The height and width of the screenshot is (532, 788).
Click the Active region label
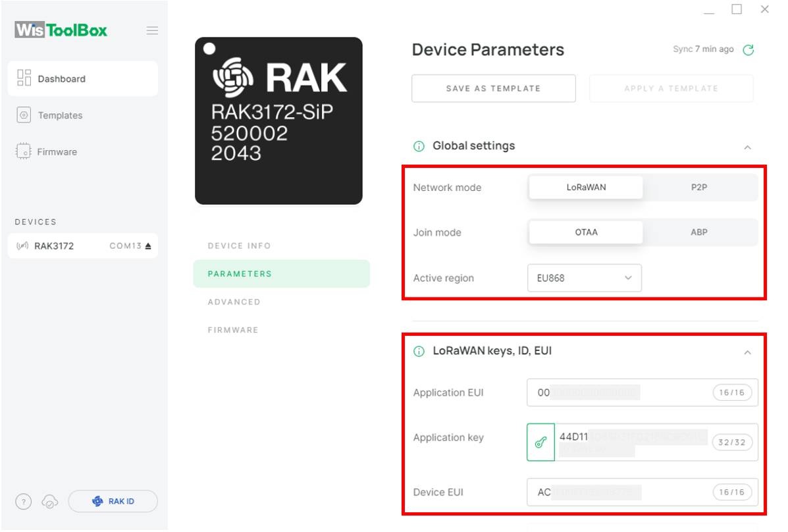coord(443,279)
